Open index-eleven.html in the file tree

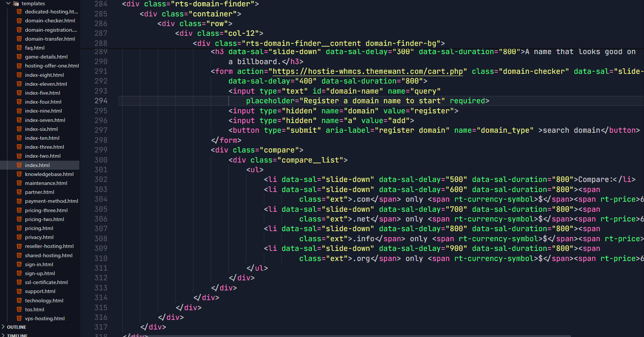(x=45, y=84)
